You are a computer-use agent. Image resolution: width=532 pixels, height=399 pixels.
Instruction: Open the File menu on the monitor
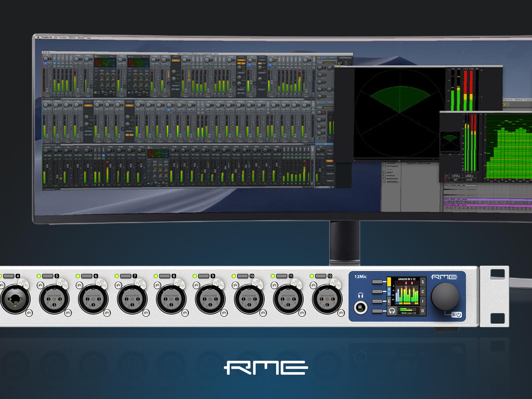coord(56,38)
